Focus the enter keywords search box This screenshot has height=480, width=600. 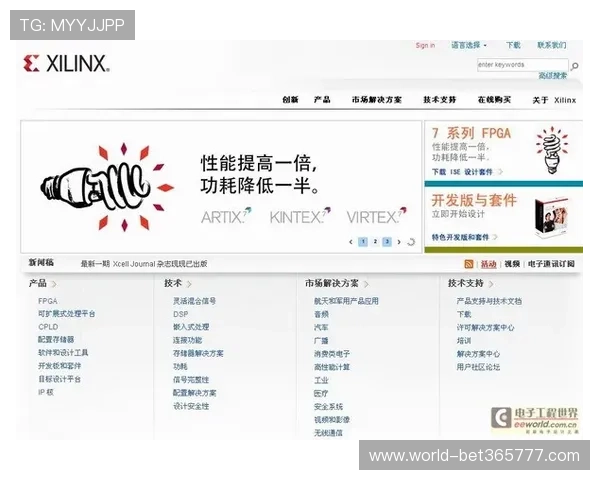tap(522, 65)
